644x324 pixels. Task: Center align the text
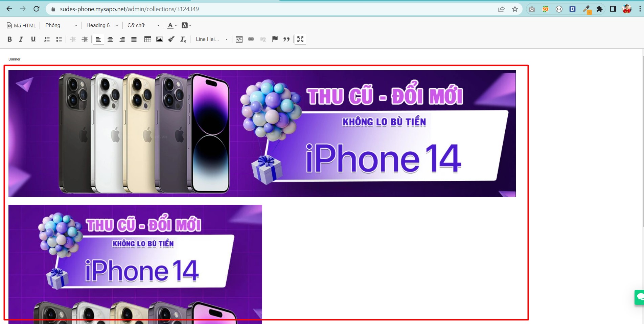(110, 39)
